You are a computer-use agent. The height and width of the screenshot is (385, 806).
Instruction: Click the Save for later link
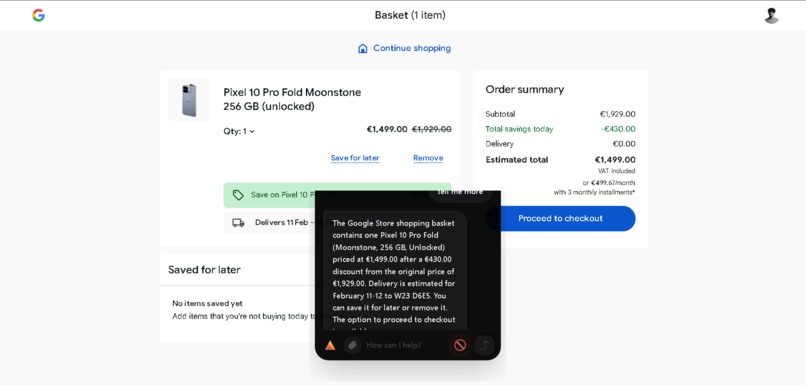coord(355,158)
